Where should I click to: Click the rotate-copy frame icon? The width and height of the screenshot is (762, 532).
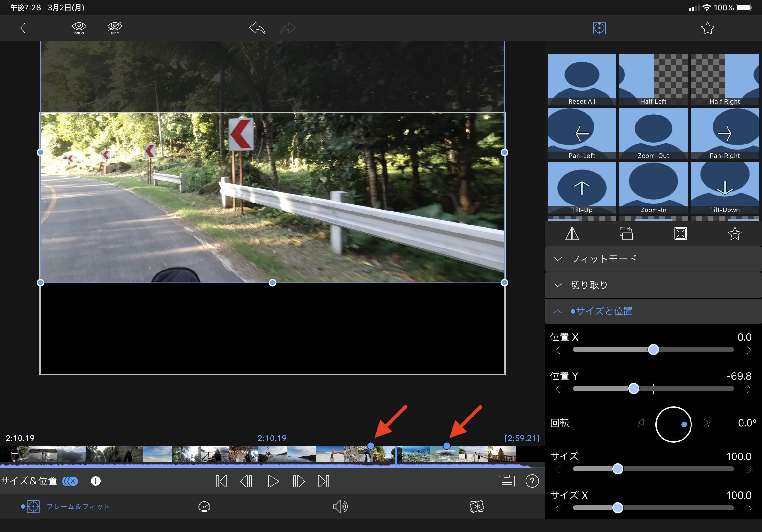626,234
